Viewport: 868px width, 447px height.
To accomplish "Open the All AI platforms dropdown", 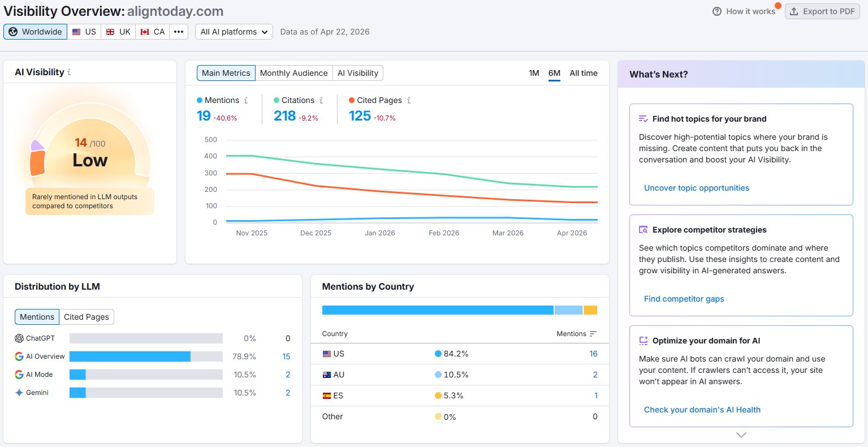I will [234, 32].
